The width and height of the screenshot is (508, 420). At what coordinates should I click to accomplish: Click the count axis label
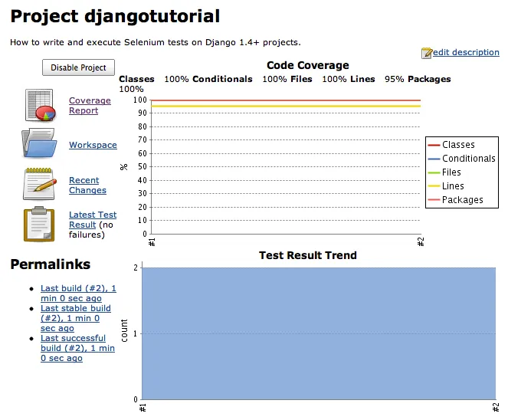pos(124,330)
